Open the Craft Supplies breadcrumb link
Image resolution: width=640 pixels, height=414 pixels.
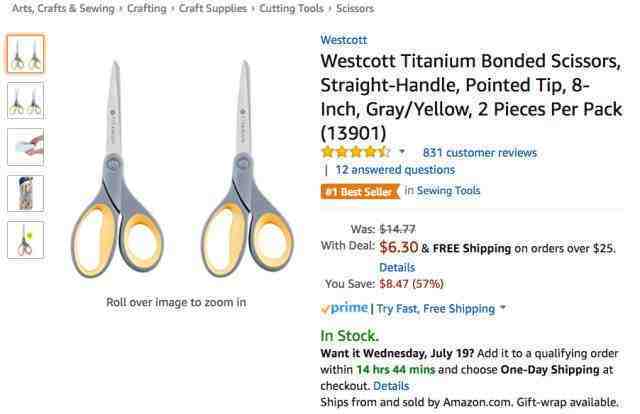(x=215, y=9)
